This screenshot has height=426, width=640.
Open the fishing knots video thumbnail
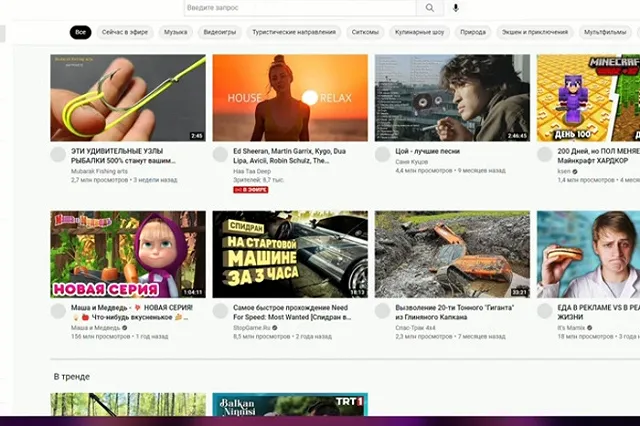point(128,98)
